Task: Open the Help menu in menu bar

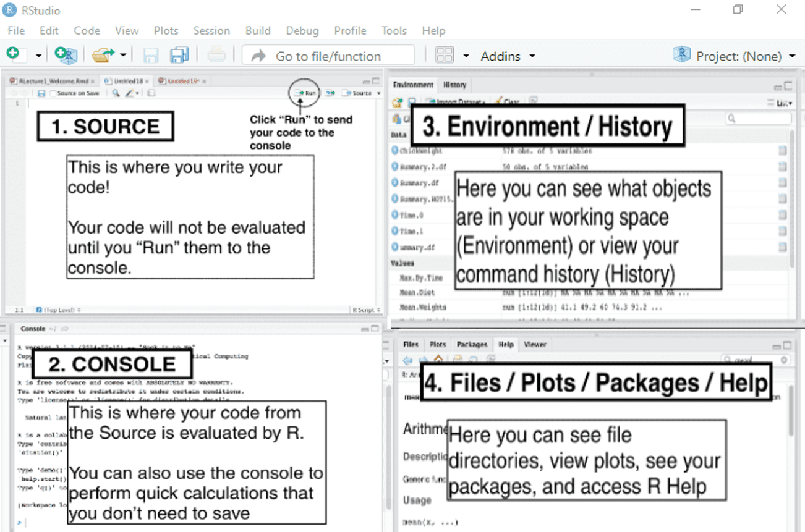Action: (x=433, y=30)
